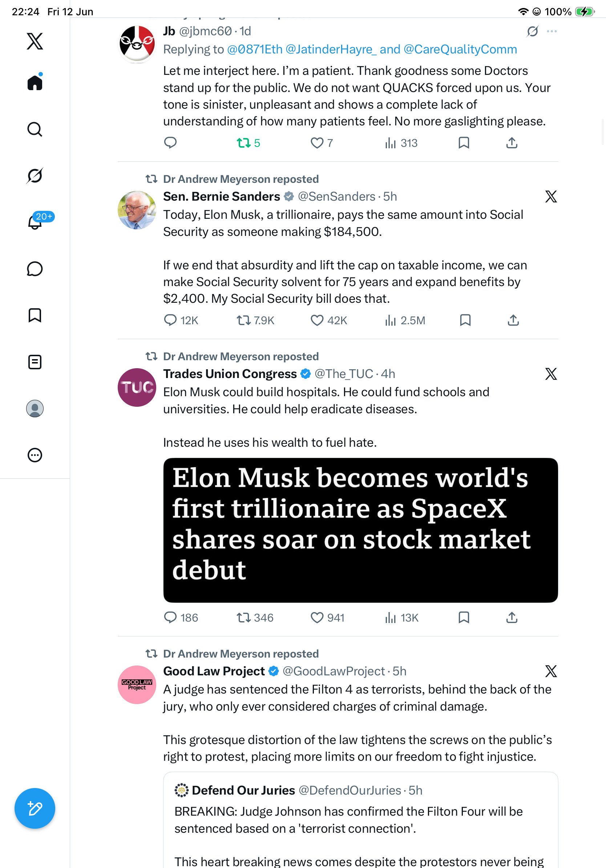606x868 pixels.
Task: Open notifications bell with 20+ badge
Action: (x=35, y=222)
